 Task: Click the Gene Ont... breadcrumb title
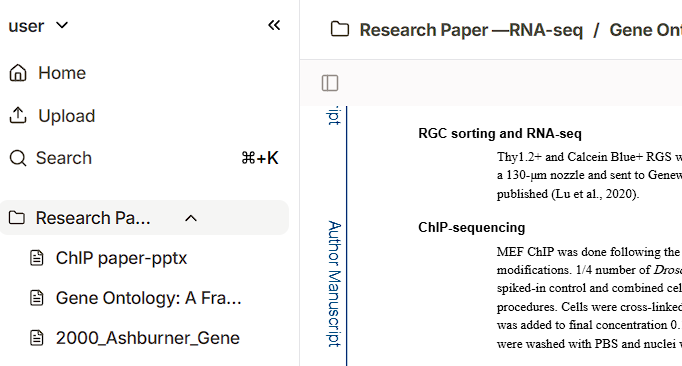tap(645, 30)
